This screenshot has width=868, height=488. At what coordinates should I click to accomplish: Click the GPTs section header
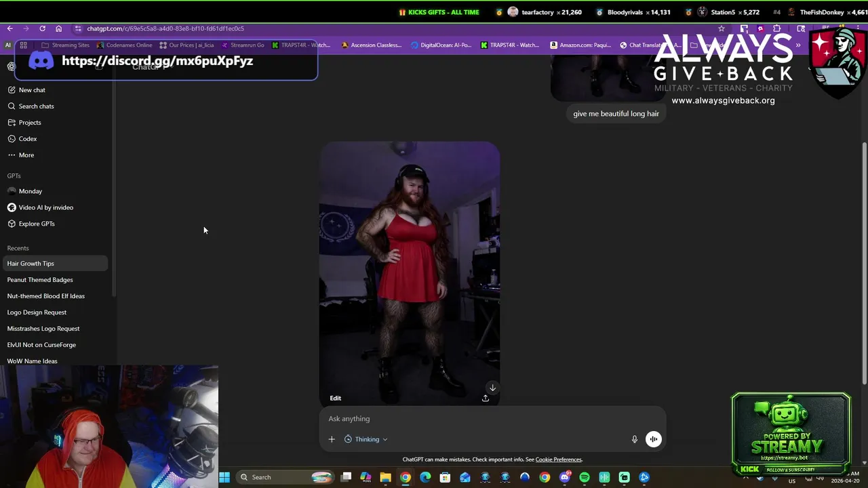click(14, 176)
